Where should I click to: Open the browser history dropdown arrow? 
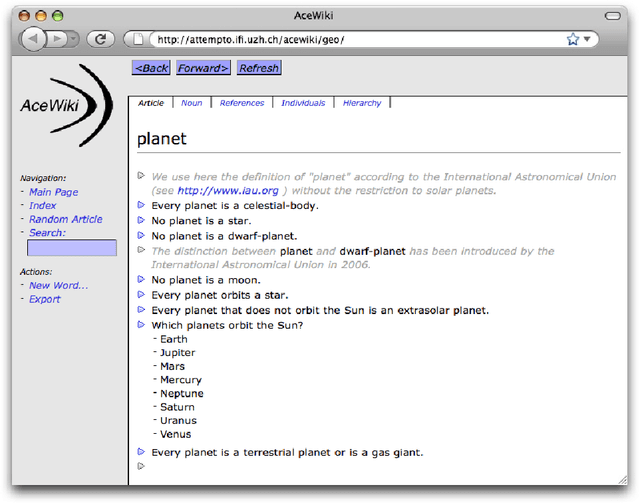coord(73,39)
